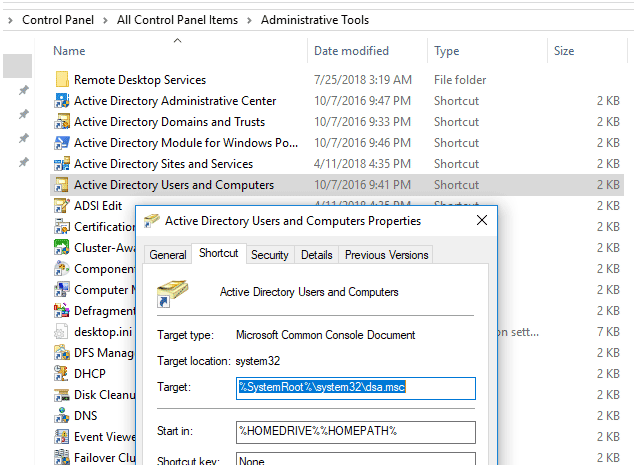Screen dimensions: 643x470
Task: Expand chevron after Control Panel breadcrumb
Action: 105,20
